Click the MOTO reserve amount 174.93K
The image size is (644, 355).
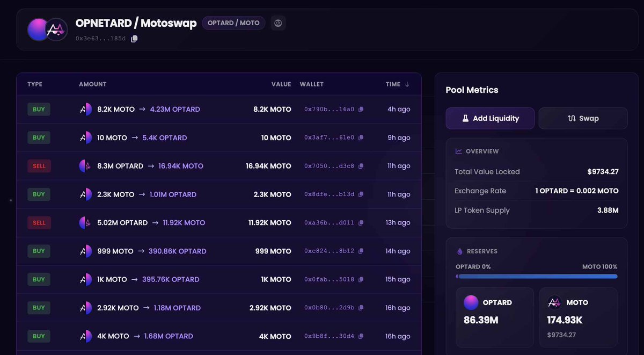[565, 320]
